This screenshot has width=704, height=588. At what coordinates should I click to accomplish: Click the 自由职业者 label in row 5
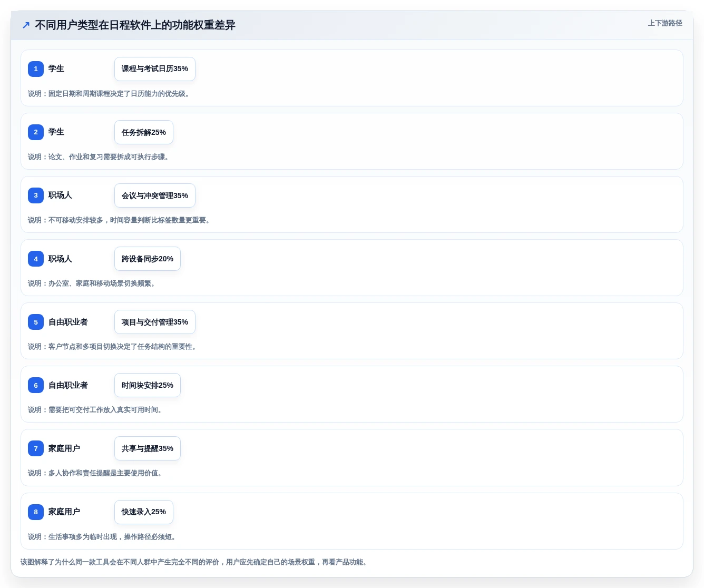tap(68, 322)
